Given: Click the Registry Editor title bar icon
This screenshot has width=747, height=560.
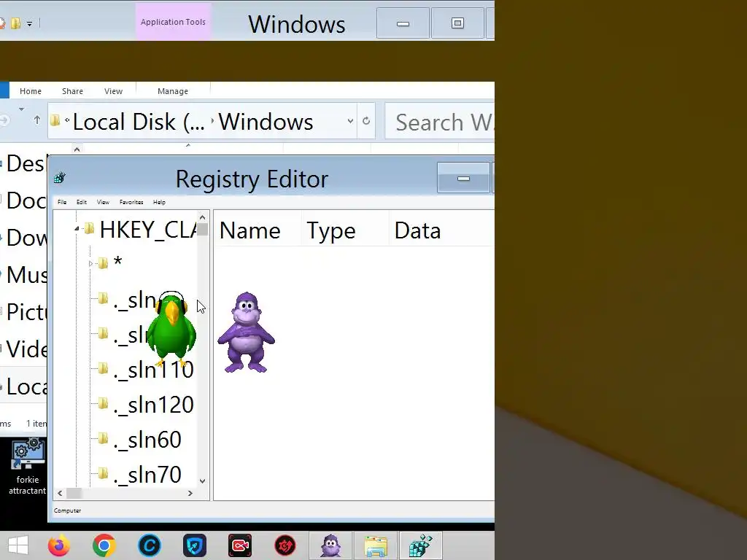Looking at the screenshot, I should pos(60,178).
